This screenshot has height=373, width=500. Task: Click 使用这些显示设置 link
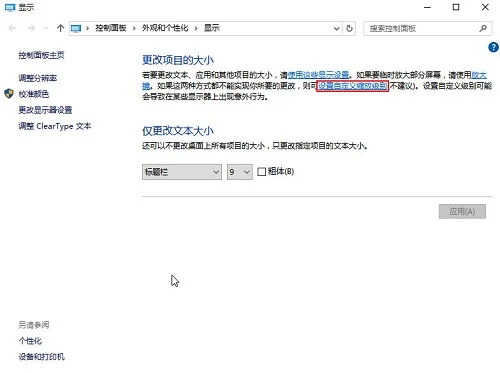pyautogui.click(x=318, y=75)
